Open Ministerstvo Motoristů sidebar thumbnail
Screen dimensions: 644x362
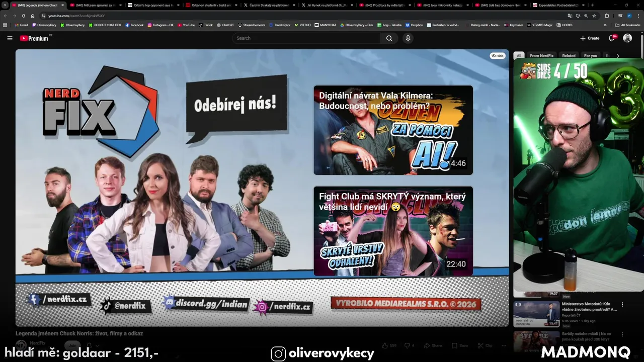coord(536,314)
